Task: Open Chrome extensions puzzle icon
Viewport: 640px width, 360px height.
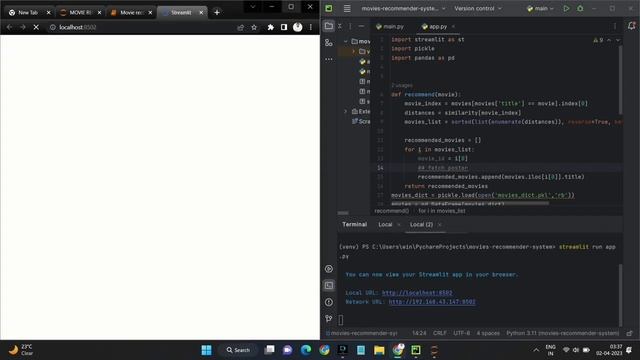Action: click(x=270, y=27)
